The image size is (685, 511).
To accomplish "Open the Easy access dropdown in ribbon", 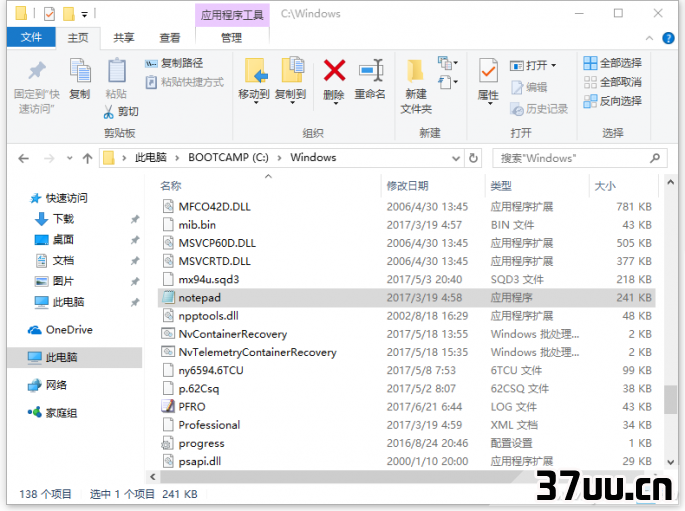I will (448, 82).
